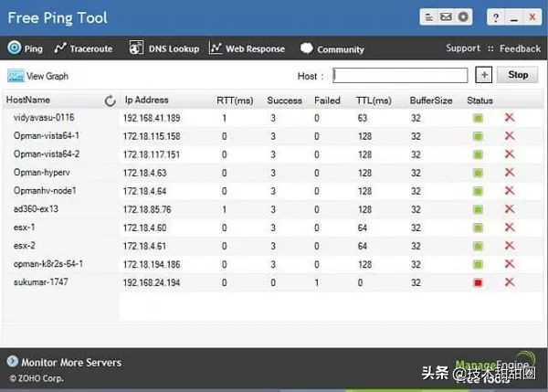The height and width of the screenshot is (392, 548).
Task: Click the RTT(ms) column header
Action: 235,101
